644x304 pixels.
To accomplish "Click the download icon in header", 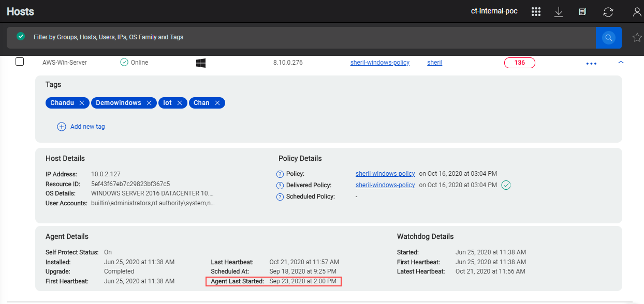I will tap(559, 11).
